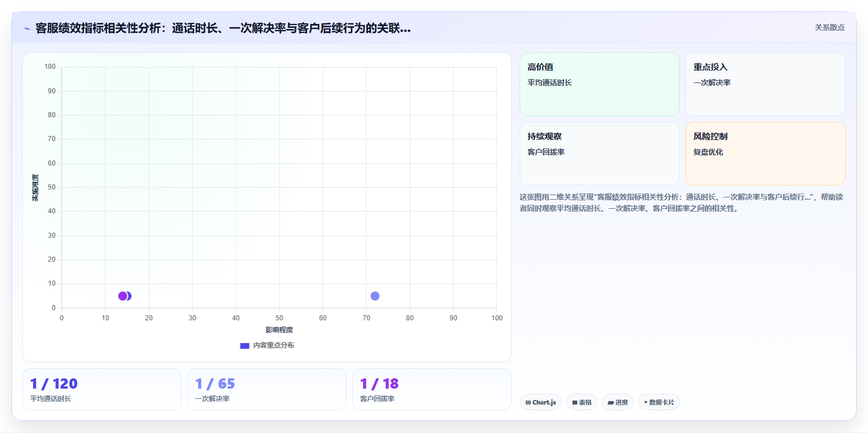Click the 1 / 120 平均通话时长 stat card
The image size is (868, 433).
tap(102, 389)
